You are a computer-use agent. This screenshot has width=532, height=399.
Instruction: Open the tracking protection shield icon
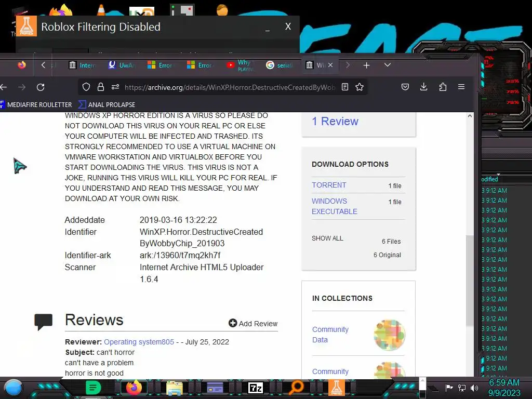[x=86, y=87]
